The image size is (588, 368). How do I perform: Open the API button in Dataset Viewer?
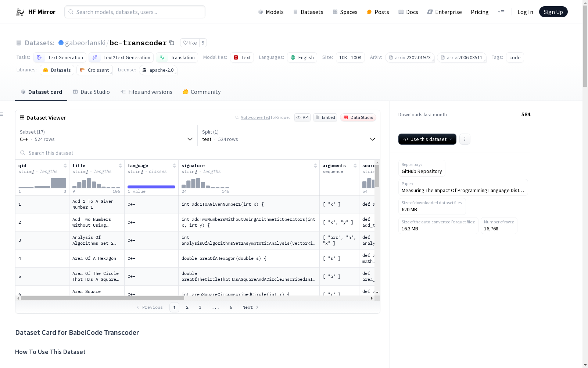coord(302,117)
